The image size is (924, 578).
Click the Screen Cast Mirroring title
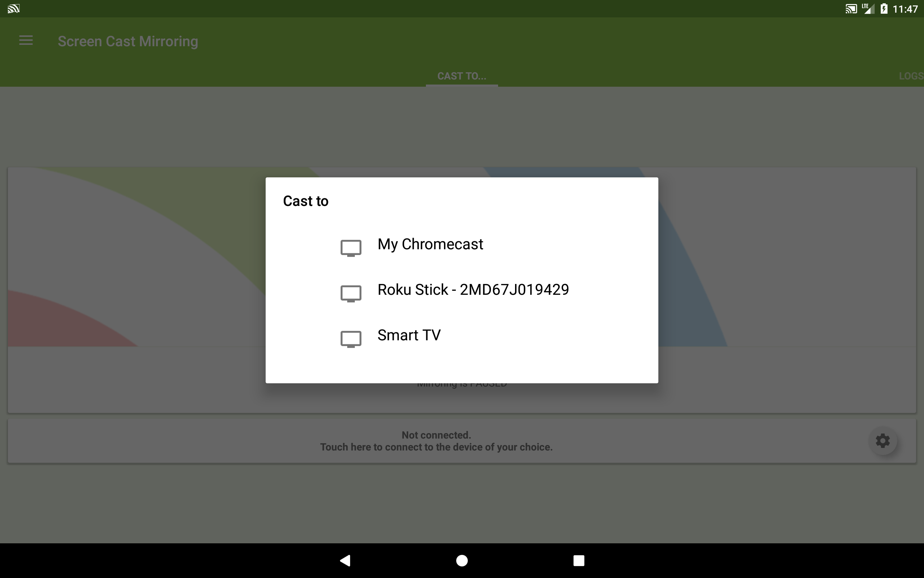coord(128,41)
